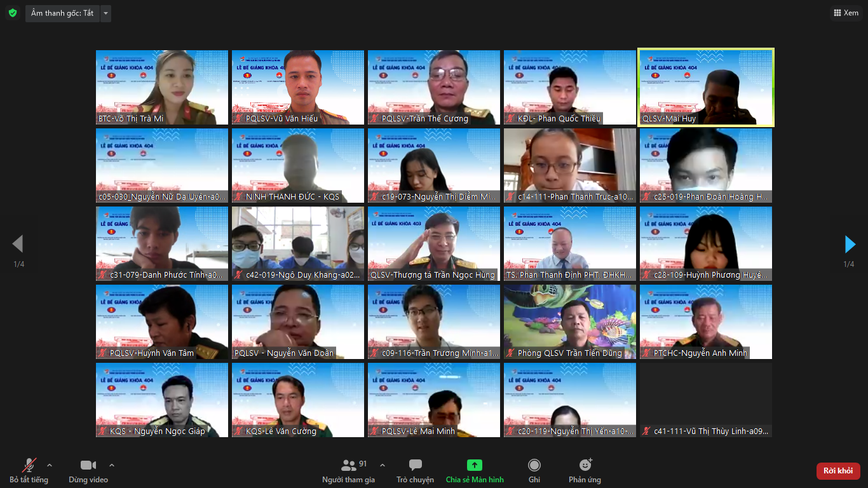Open Người tham gia participants panel

tap(348, 471)
